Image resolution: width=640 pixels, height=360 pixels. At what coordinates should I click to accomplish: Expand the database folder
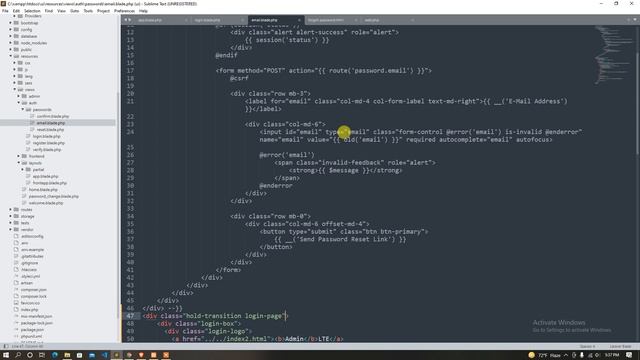(x=11, y=36)
